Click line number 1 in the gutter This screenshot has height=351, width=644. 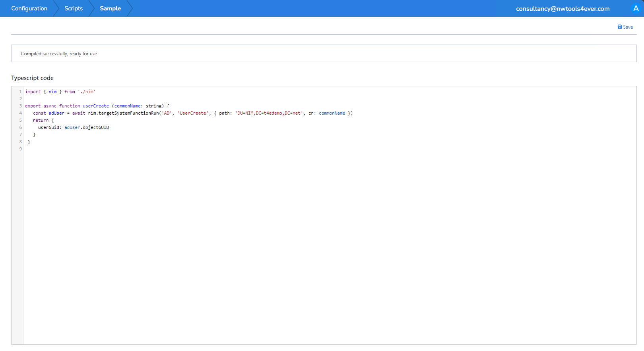pos(21,92)
